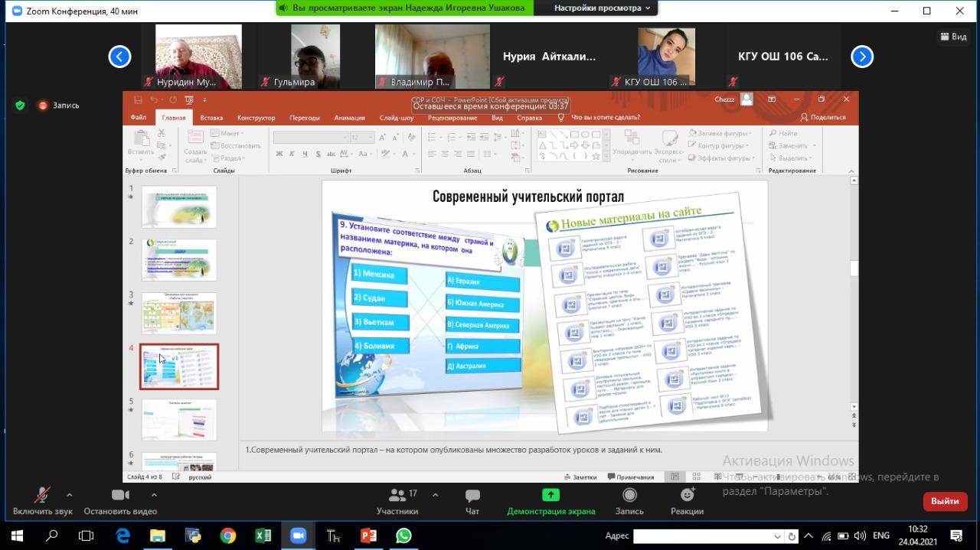Image resolution: width=980 pixels, height=550 pixels.
Task: Open Excel from taskbar
Action: click(263, 535)
